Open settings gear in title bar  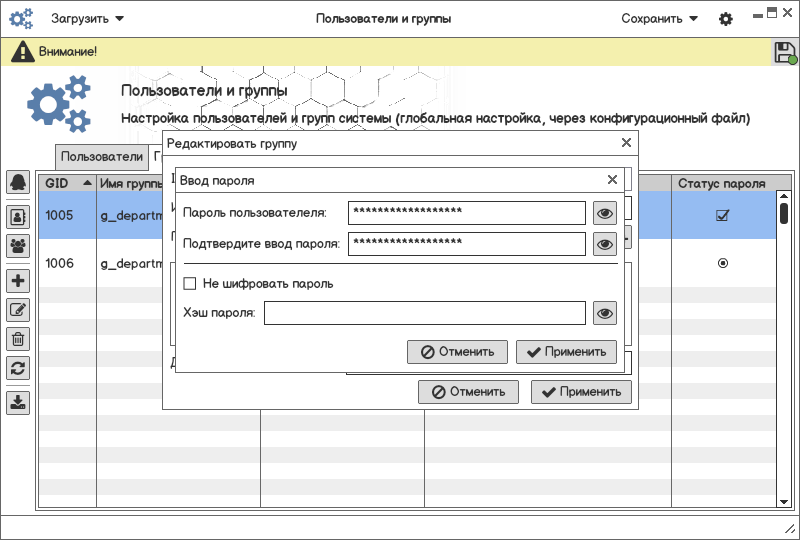[726, 19]
